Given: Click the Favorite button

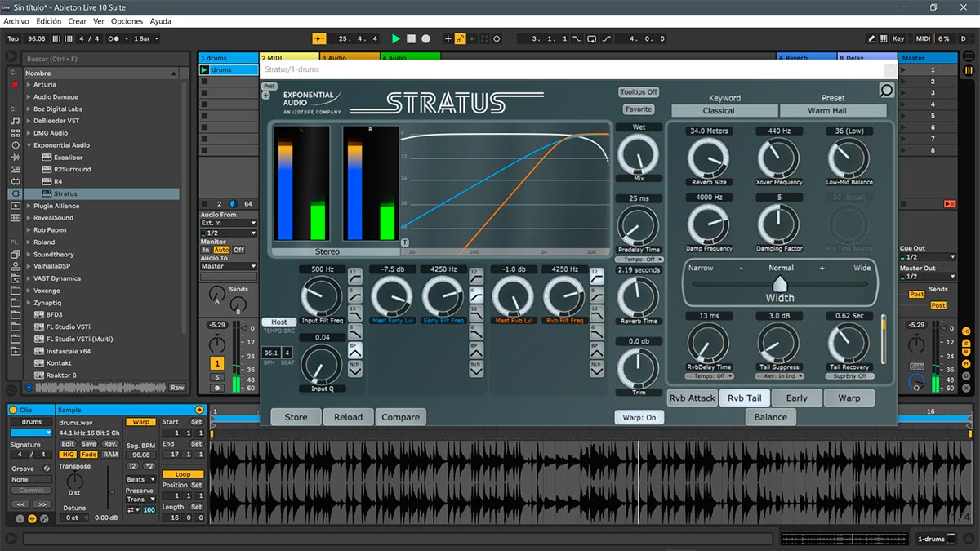Looking at the screenshot, I should click(639, 109).
